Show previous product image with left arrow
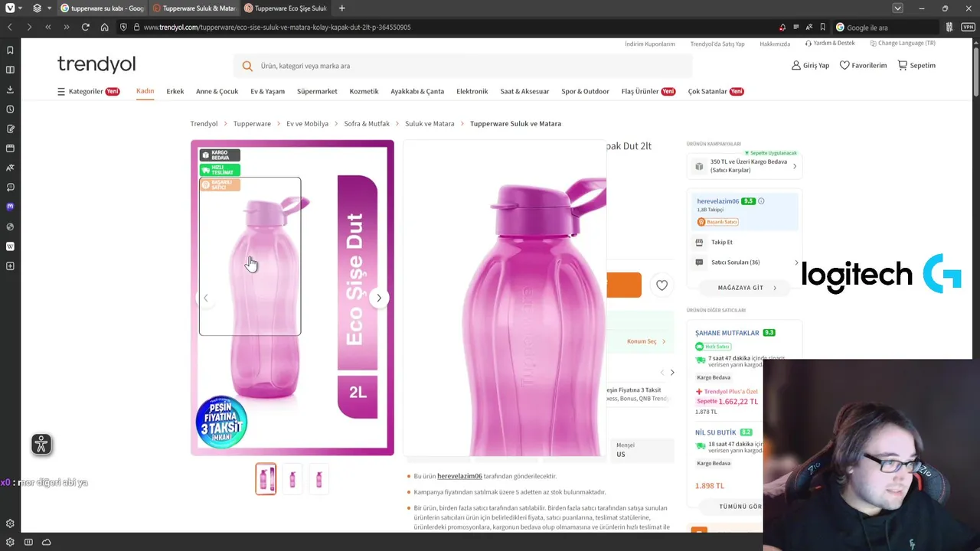The height and width of the screenshot is (551, 980). click(x=205, y=298)
